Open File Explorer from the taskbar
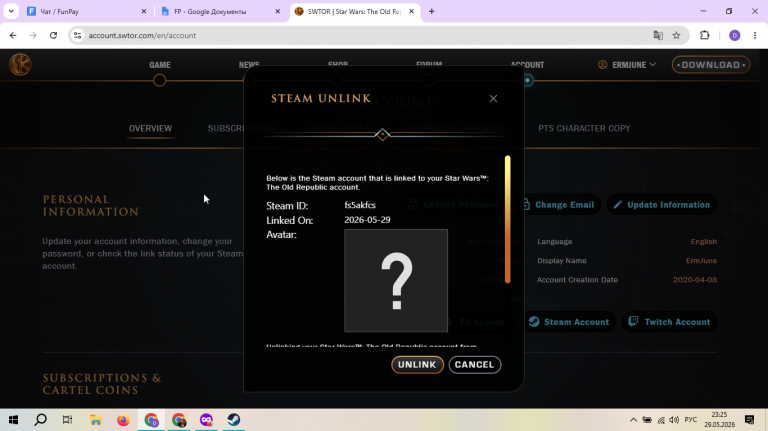Viewport: 768px width, 431px height. 96,420
